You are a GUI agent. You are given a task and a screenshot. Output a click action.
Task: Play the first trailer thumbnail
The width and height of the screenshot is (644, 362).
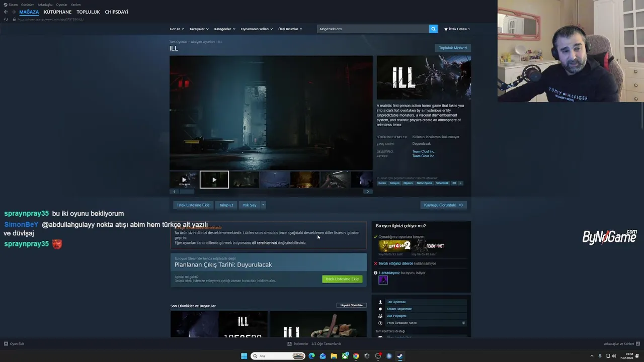184,179
